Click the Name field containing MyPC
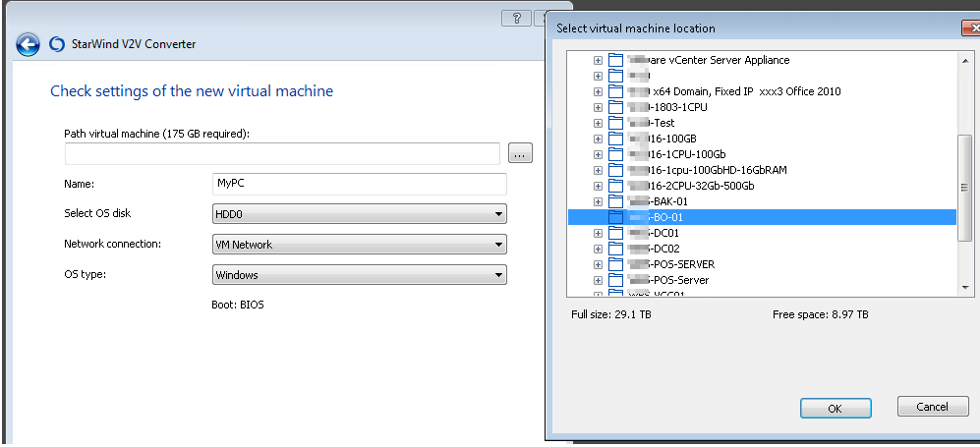The image size is (980, 447). [360, 184]
